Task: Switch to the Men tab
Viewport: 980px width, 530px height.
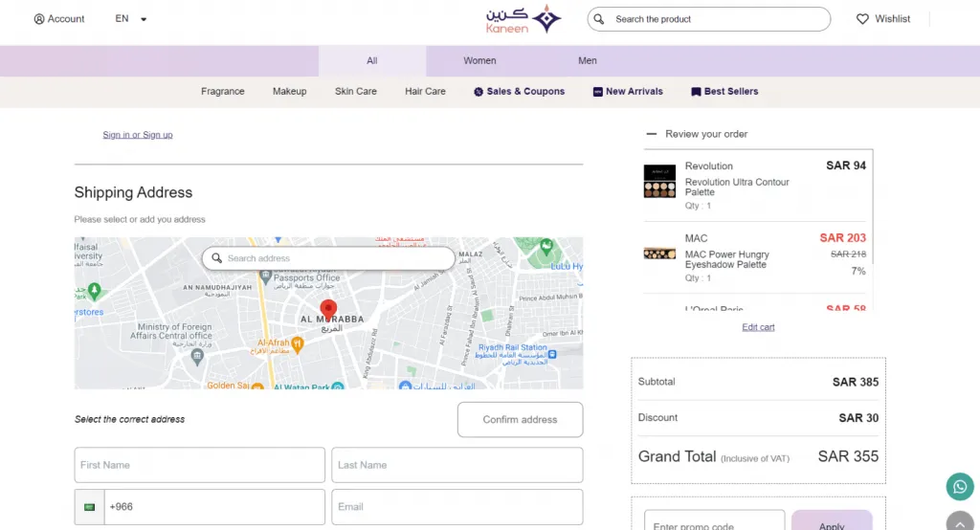Action: tap(587, 60)
